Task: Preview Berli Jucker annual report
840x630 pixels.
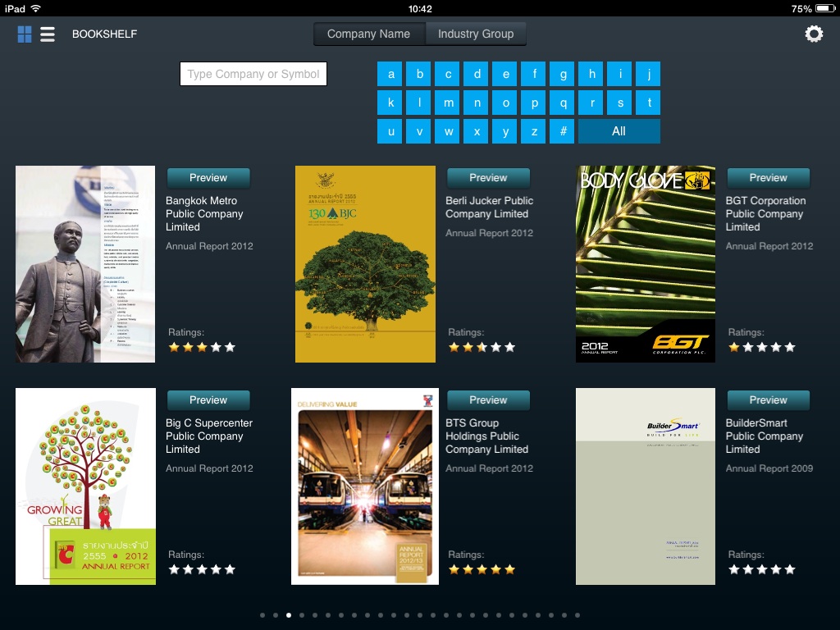Action: pyautogui.click(x=488, y=178)
